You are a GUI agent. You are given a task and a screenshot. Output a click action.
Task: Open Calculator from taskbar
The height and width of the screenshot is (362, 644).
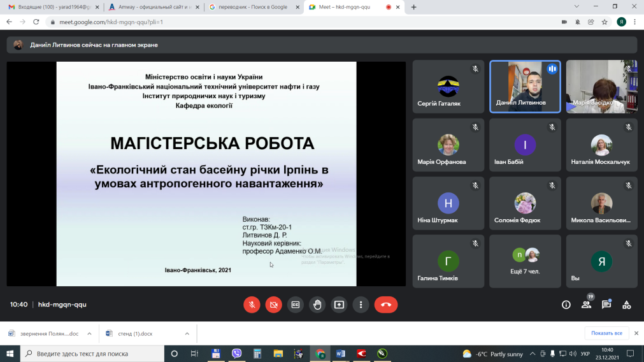coord(257,353)
